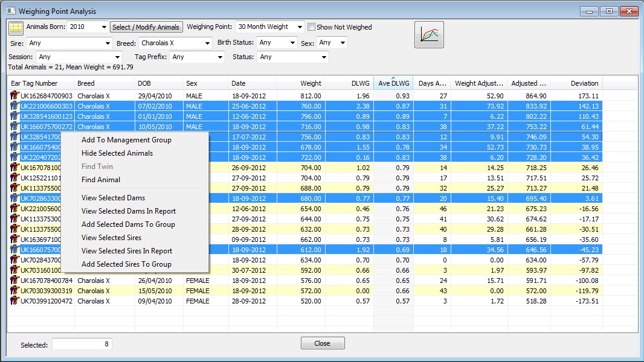Sort by DOB column header

click(x=159, y=83)
